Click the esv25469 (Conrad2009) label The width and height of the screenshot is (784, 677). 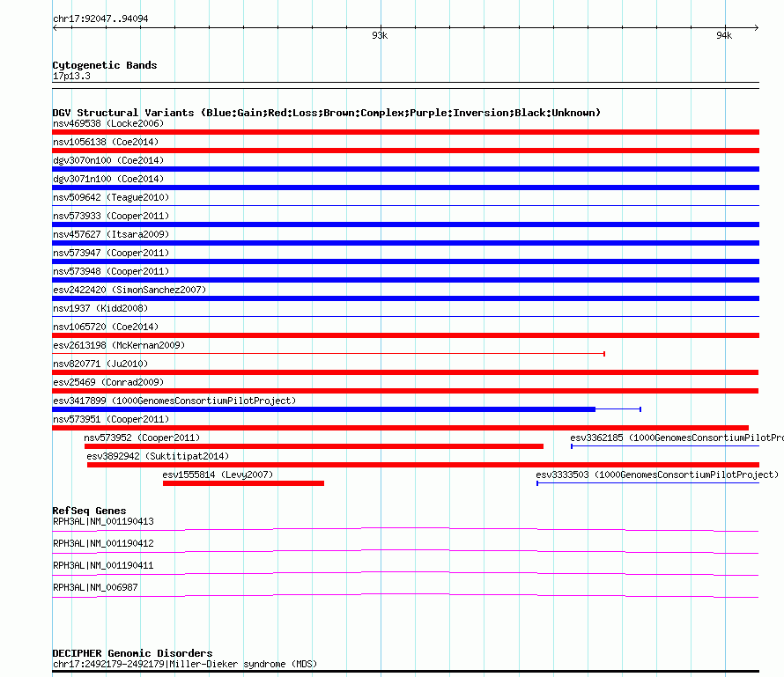(x=108, y=382)
